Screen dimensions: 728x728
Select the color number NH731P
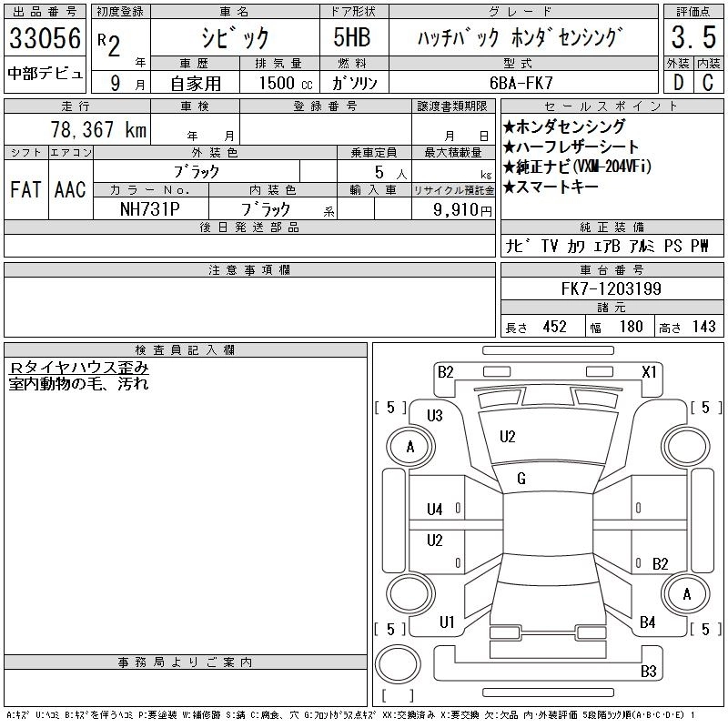tap(151, 209)
